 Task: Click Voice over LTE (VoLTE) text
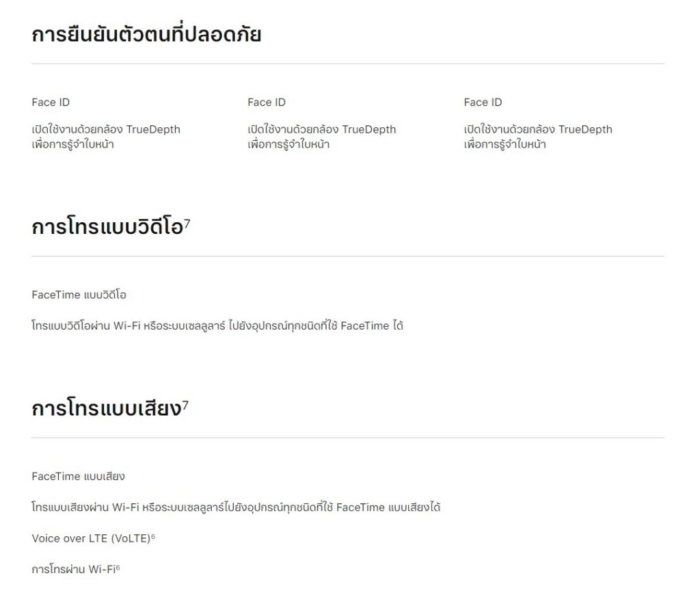(91, 538)
